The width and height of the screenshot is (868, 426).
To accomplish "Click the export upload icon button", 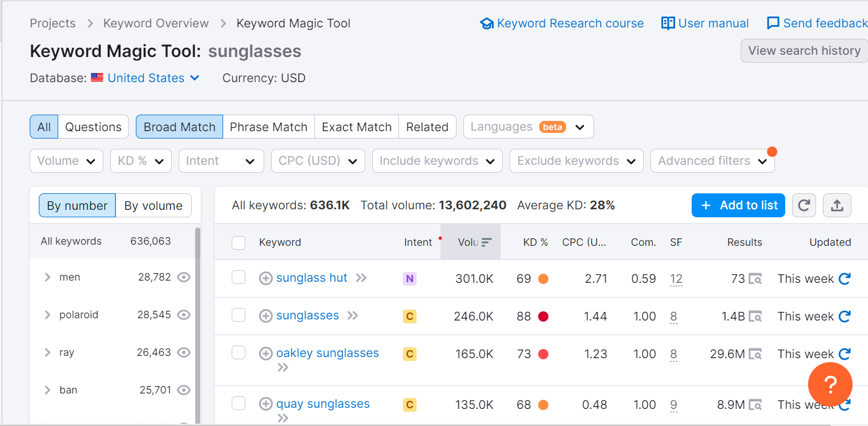I will (x=837, y=206).
